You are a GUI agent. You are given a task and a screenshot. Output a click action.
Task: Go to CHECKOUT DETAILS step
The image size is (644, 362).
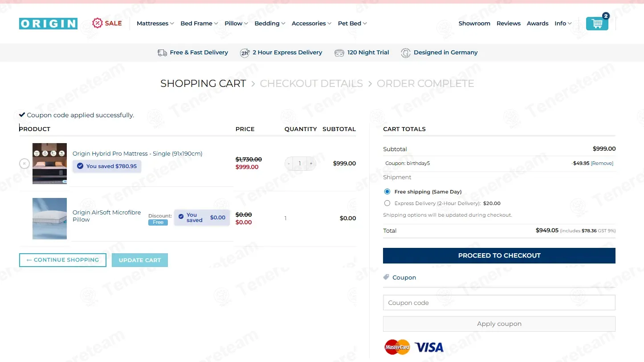(x=311, y=83)
